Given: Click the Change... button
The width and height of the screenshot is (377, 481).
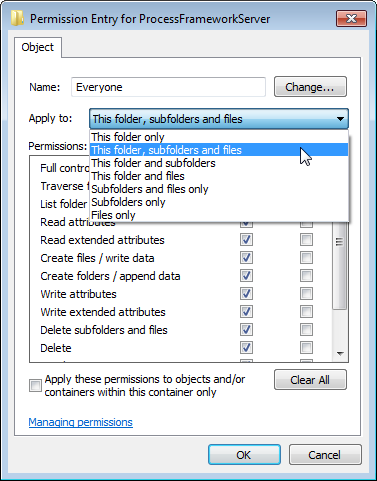Looking at the screenshot, I should [x=310, y=87].
